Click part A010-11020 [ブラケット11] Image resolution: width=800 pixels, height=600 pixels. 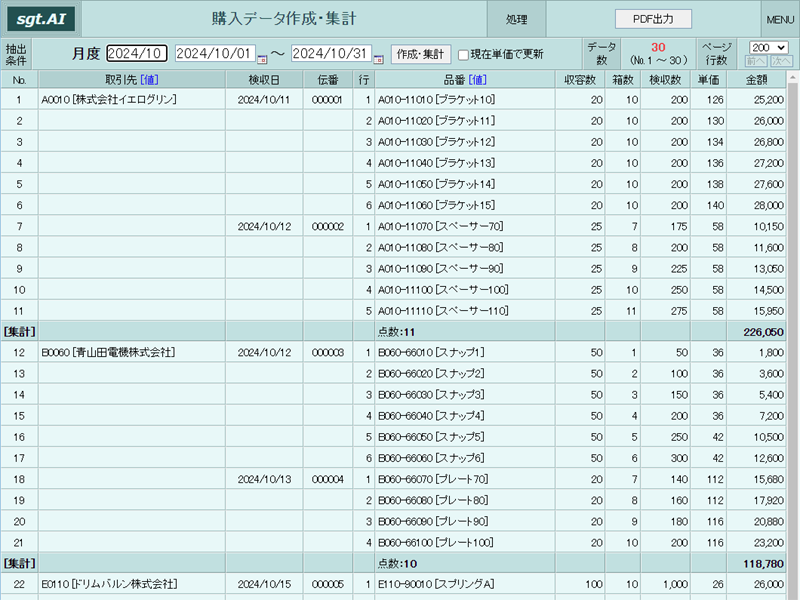(x=436, y=121)
